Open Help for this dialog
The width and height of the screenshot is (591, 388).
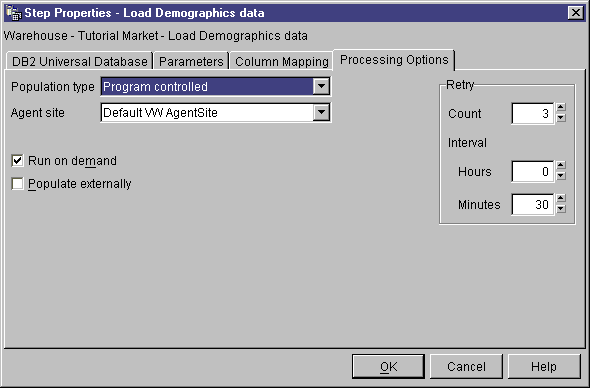pos(544,366)
